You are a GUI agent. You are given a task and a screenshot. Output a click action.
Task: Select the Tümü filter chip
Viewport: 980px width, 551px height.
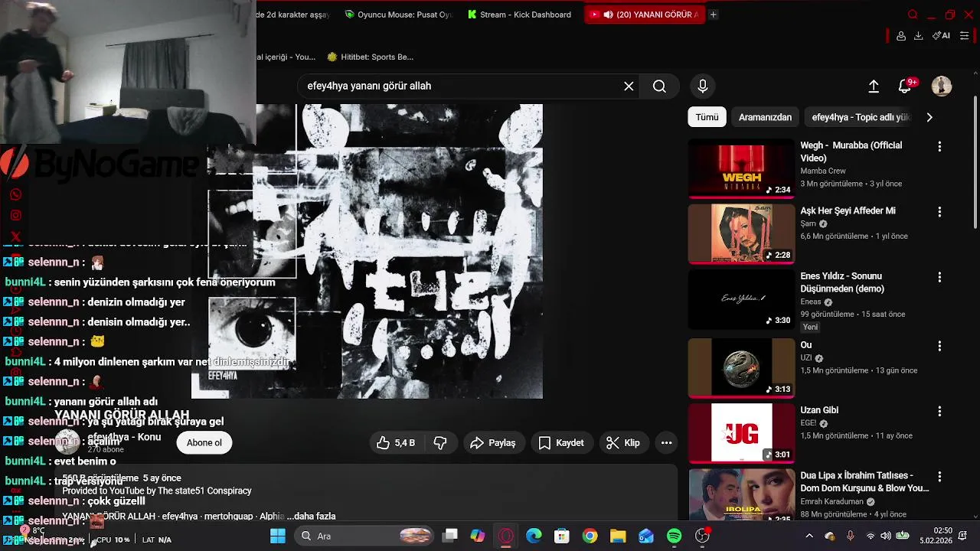point(707,117)
